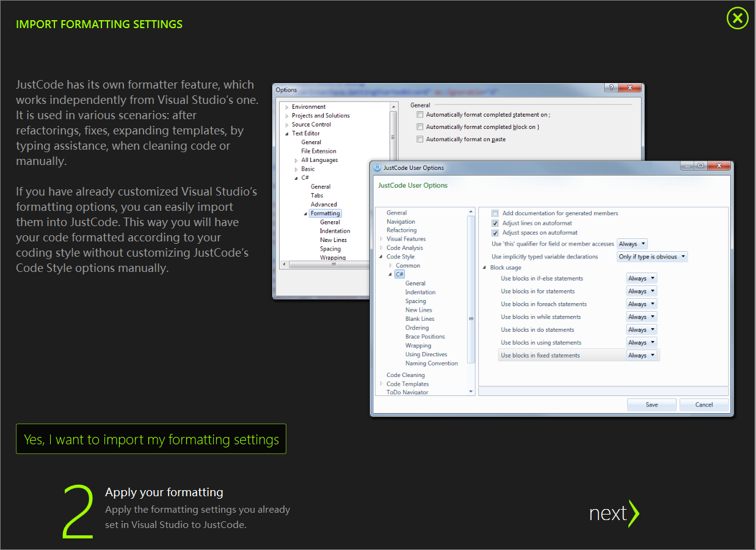Select ToDo Navigator in JustCode tree
Image resolution: width=756 pixels, height=550 pixels.
[407, 392]
